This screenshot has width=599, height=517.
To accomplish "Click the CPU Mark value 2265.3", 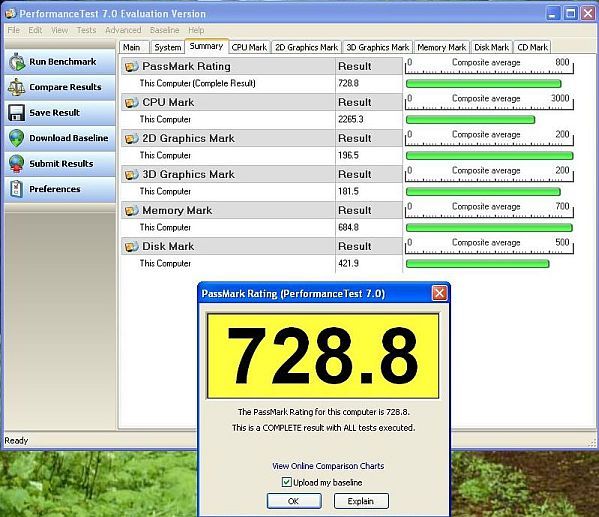I will coord(350,120).
